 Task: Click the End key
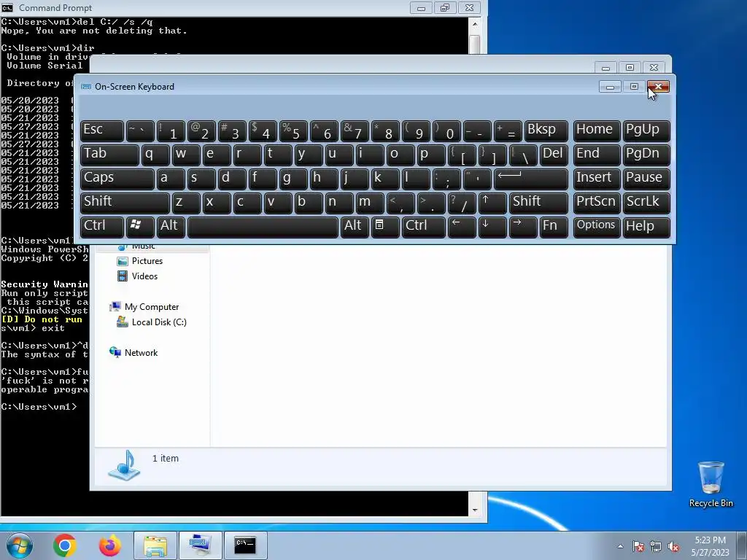(597, 155)
